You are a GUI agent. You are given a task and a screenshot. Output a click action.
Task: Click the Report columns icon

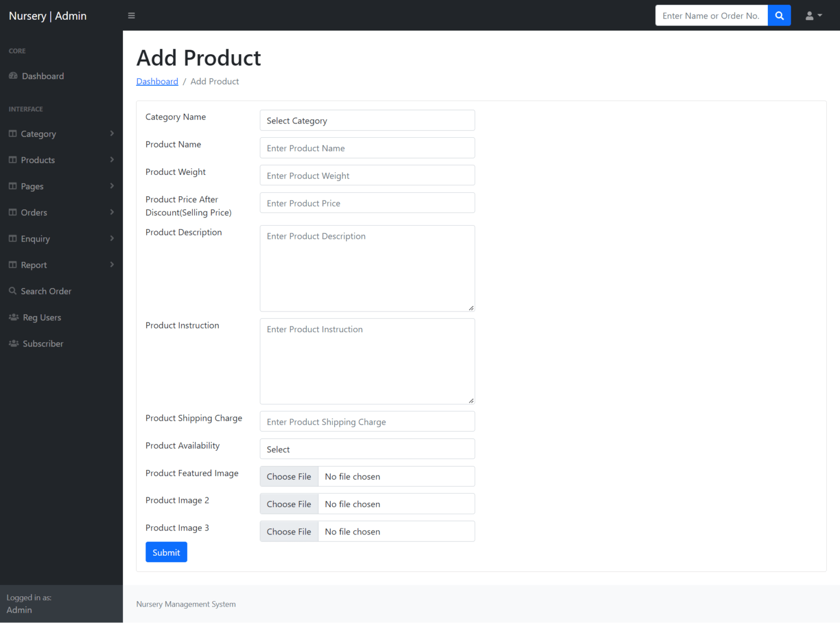[13, 265]
